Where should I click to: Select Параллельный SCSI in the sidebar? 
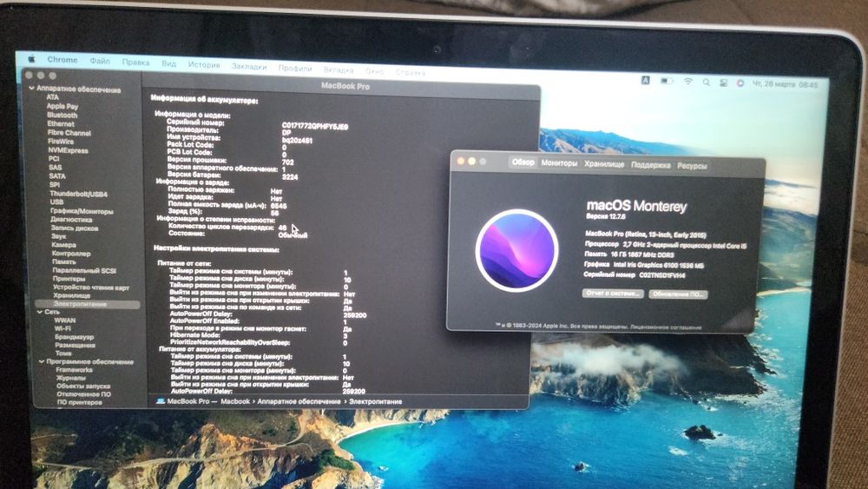click(x=84, y=270)
